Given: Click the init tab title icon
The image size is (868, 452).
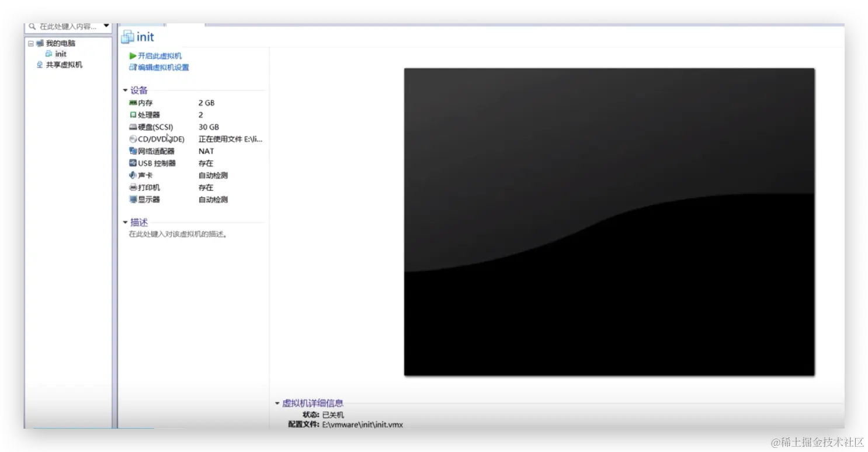Looking at the screenshot, I should point(127,37).
